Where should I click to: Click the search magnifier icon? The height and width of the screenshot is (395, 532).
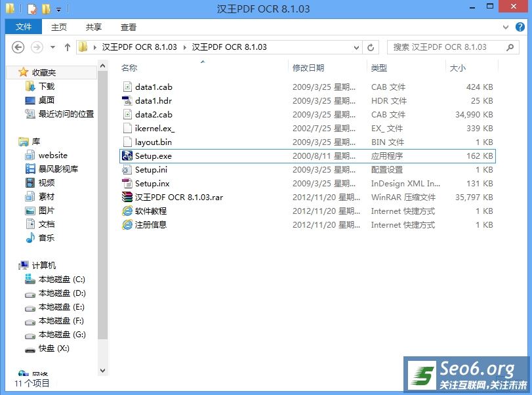510,47
